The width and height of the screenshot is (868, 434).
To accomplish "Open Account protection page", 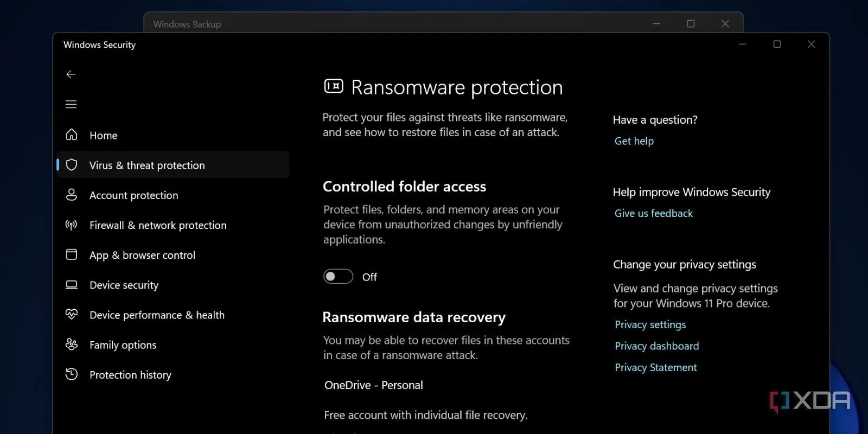I will pos(173,195).
